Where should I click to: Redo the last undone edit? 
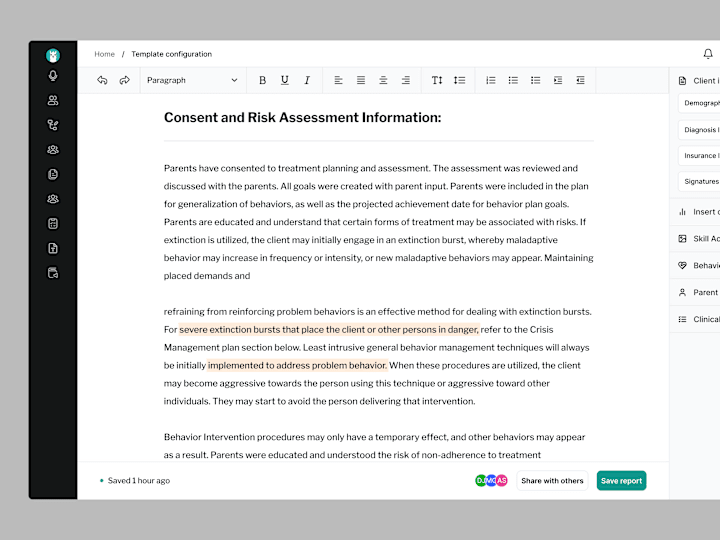124,80
